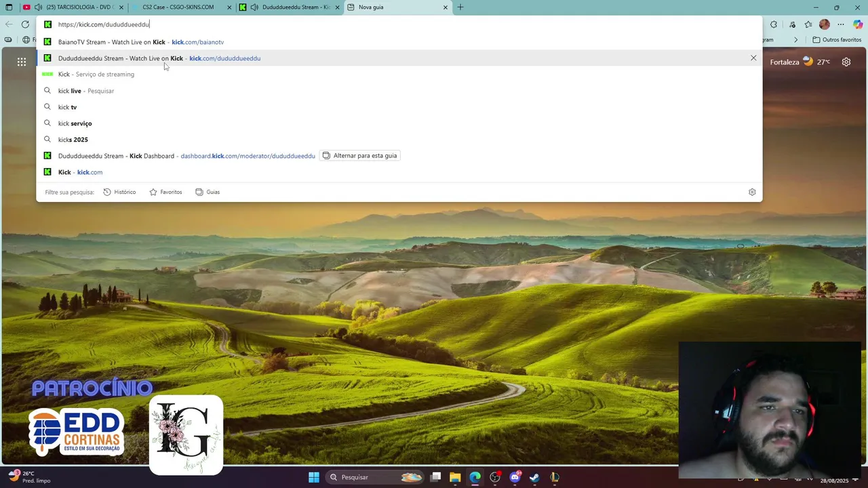The image size is (868, 488).
Task: Open the Extensions puzzle icon
Action: tap(774, 24)
